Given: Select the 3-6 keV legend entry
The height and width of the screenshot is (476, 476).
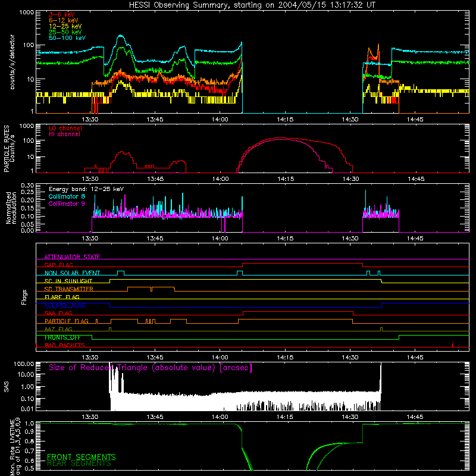Looking at the screenshot, I should click(61, 14).
